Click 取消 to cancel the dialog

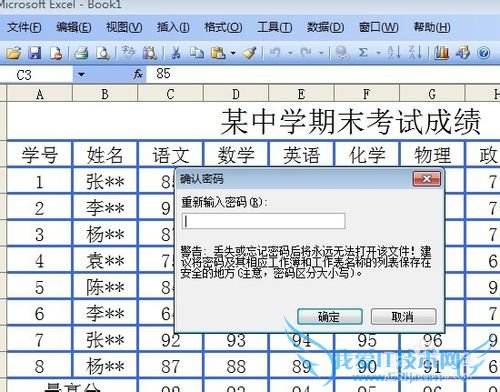[x=403, y=316]
